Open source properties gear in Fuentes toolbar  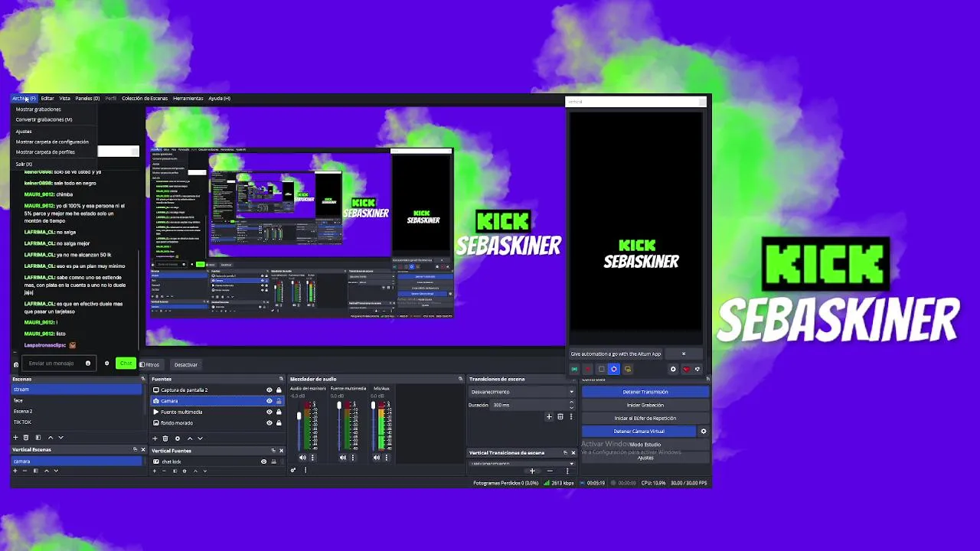(178, 439)
